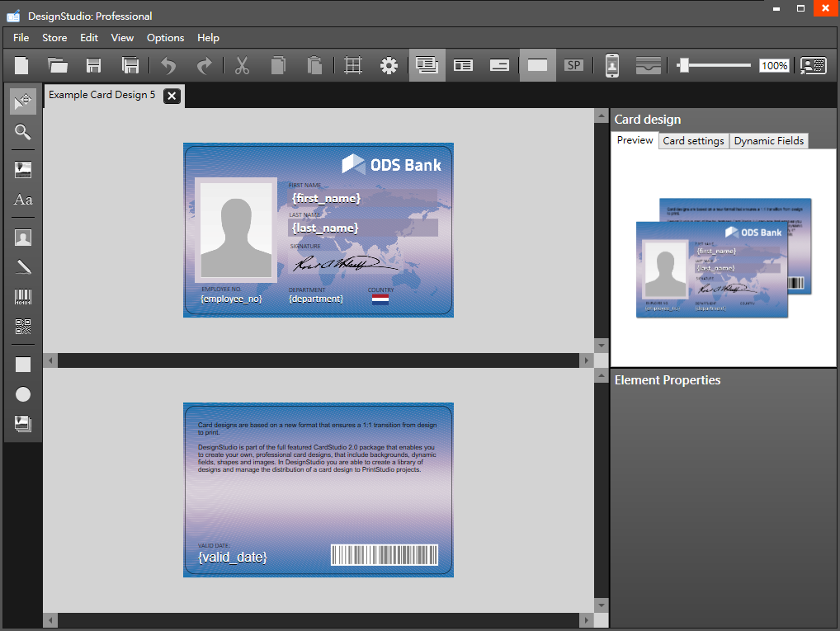840x631 pixels.
Task: Switch to the Card settings tab
Action: point(693,141)
